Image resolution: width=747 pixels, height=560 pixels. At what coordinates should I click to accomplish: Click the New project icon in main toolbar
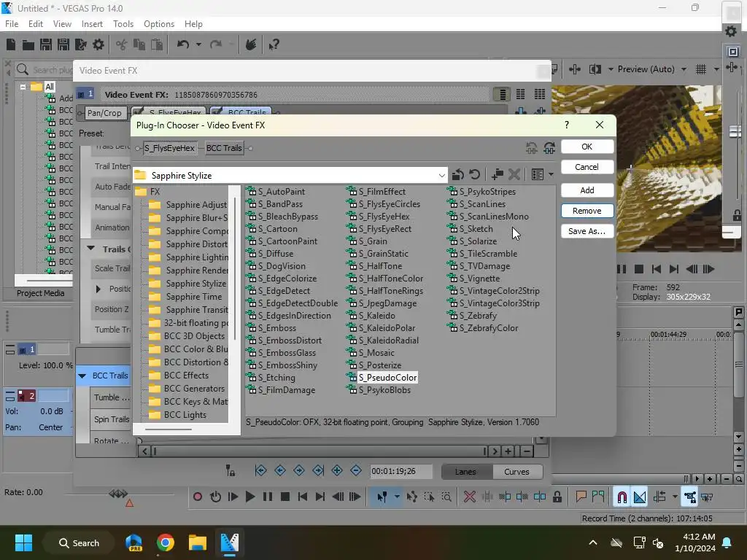point(11,44)
